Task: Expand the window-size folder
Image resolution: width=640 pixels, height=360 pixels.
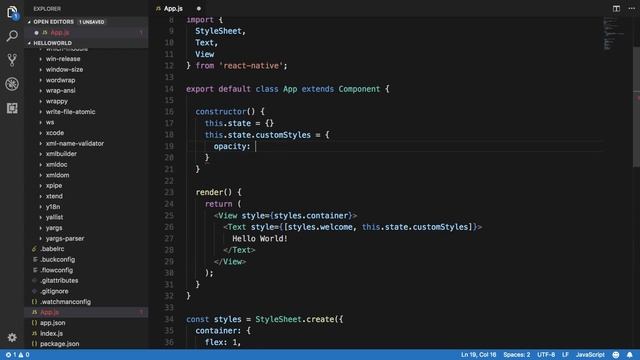Action: pos(64,69)
